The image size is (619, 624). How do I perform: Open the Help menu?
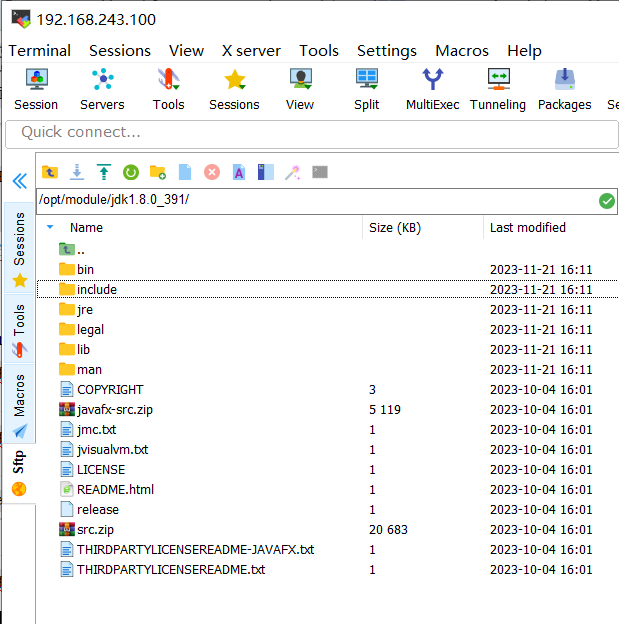(524, 51)
